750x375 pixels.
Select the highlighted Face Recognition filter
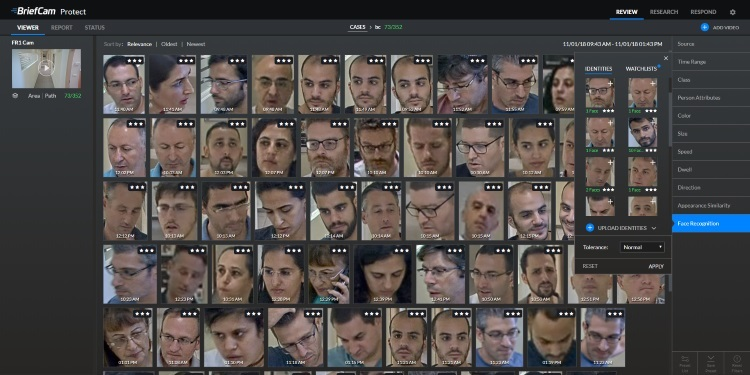click(x=711, y=223)
